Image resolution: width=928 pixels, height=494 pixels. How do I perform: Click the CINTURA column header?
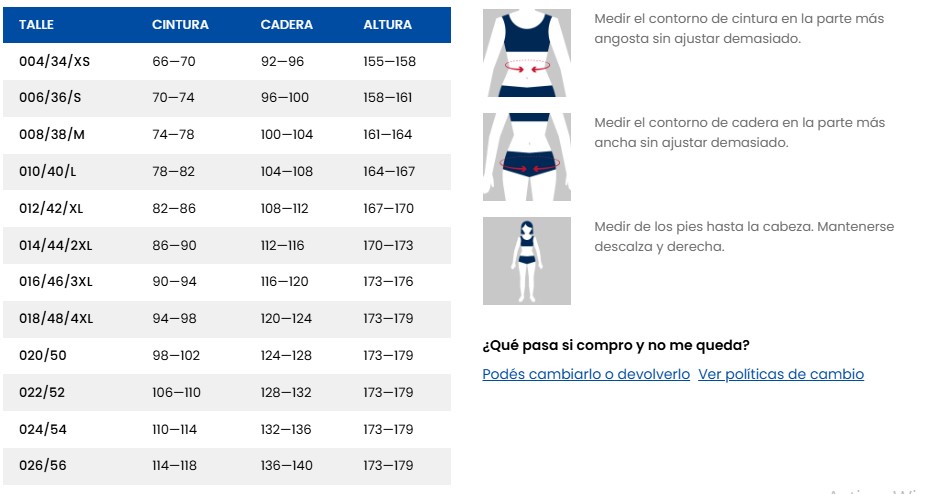point(180,25)
